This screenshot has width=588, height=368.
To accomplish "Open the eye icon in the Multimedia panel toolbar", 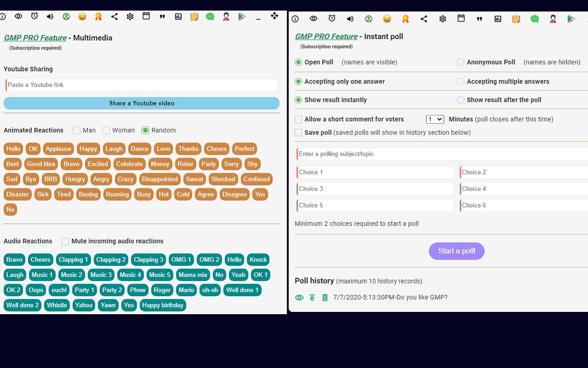I will coord(18,16).
